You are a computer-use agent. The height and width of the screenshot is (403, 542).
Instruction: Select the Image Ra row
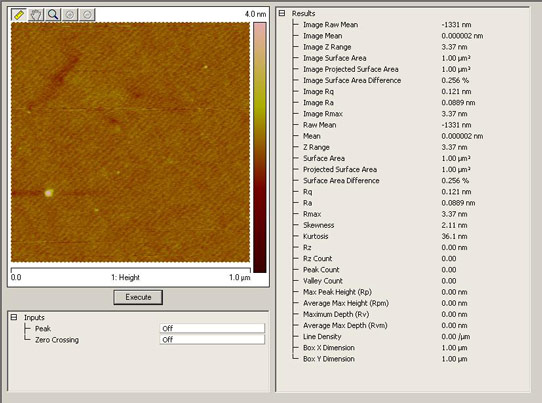pos(389,103)
